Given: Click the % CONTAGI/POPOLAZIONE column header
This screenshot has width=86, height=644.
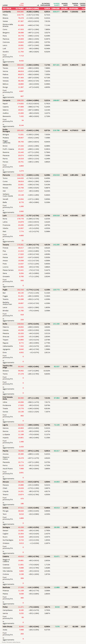Looking at the screenshot, I should (45, 5).
